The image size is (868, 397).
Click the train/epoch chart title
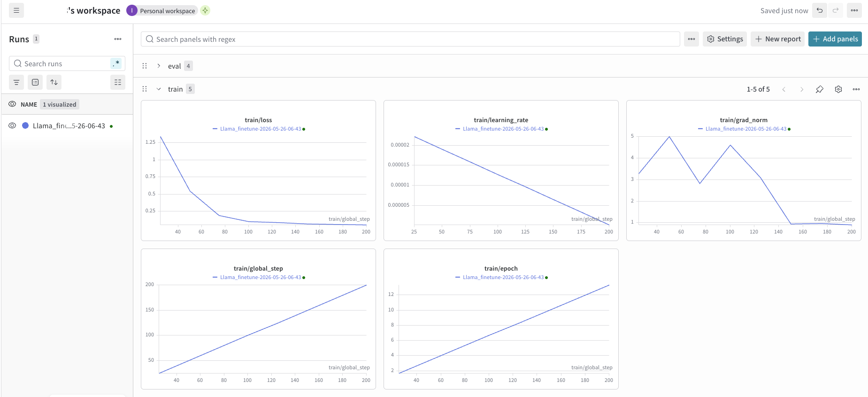coord(501,268)
